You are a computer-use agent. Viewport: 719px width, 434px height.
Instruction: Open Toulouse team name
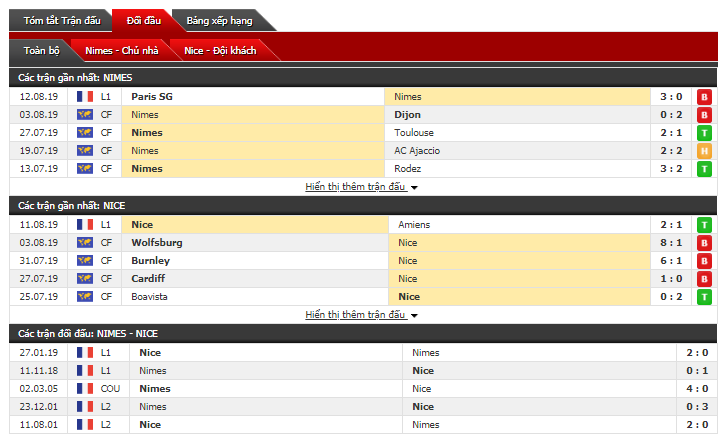click(x=414, y=133)
